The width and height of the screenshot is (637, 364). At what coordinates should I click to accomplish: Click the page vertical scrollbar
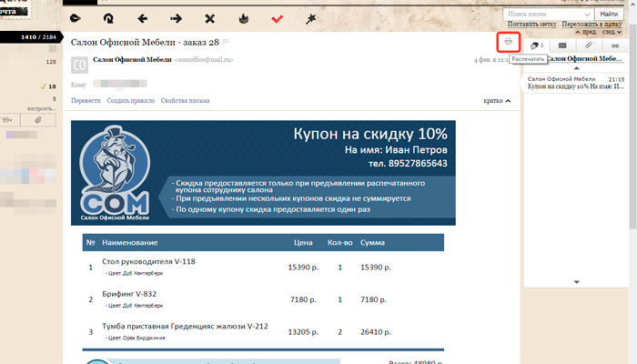point(633,126)
